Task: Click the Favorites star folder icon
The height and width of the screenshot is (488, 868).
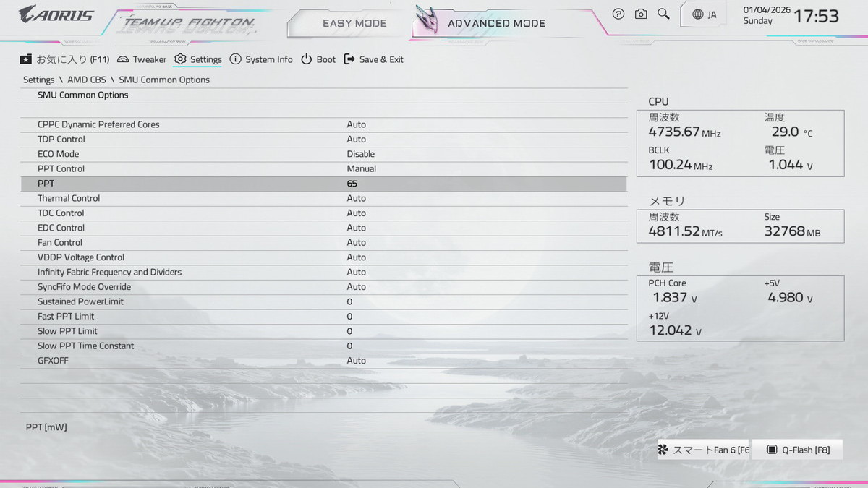Action: click(26, 59)
